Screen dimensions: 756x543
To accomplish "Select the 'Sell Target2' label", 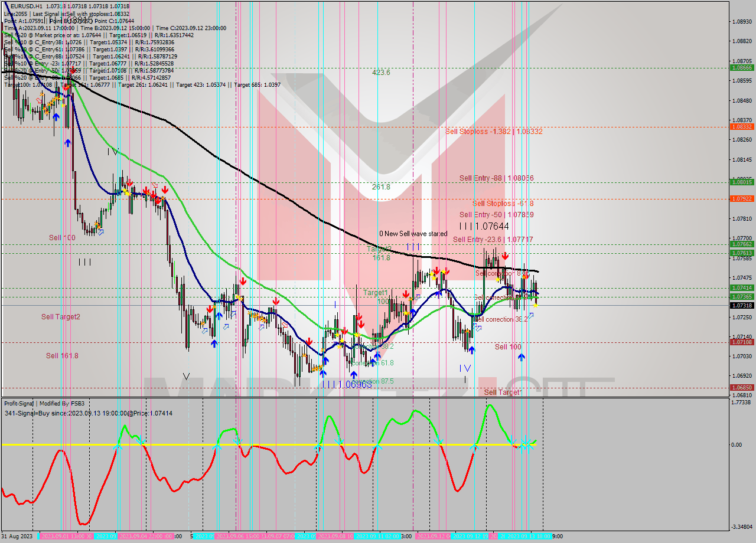I will tap(60, 317).
